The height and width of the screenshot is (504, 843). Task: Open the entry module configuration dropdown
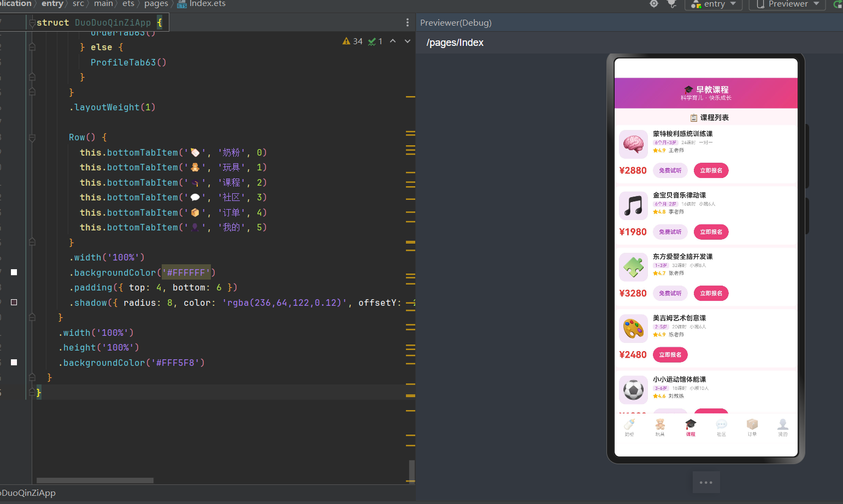click(714, 4)
